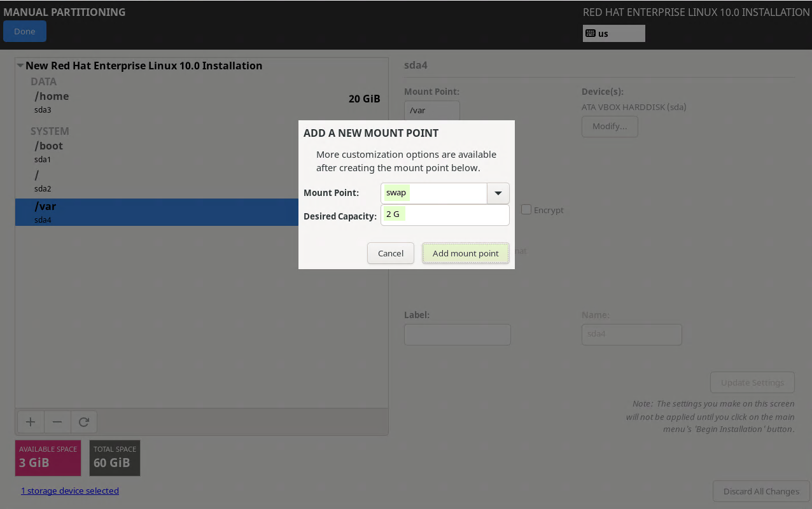Screen dimensions: 812x509
Task: Click the Update Settings button
Action: pyautogui.click(x=752, y=382)
